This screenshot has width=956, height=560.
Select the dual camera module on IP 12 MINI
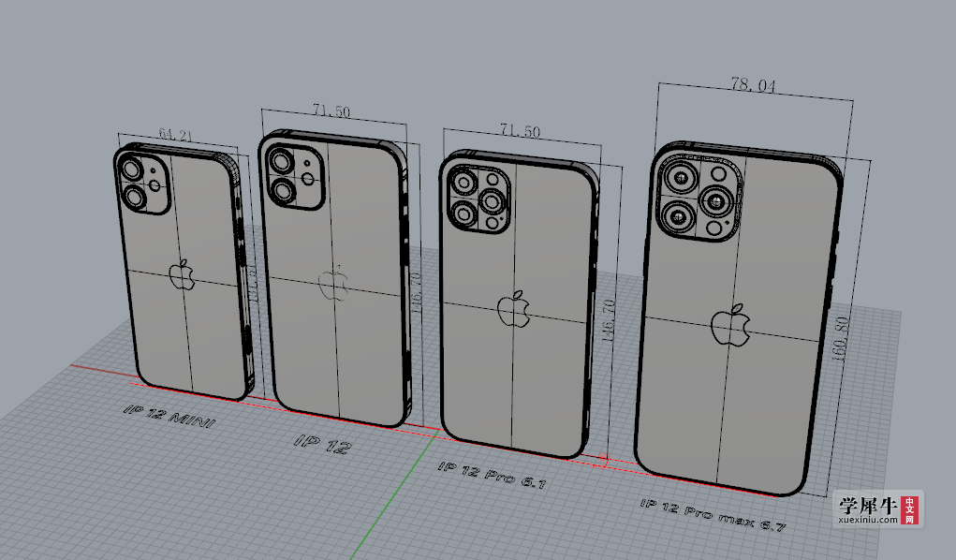tap(143, 184)
